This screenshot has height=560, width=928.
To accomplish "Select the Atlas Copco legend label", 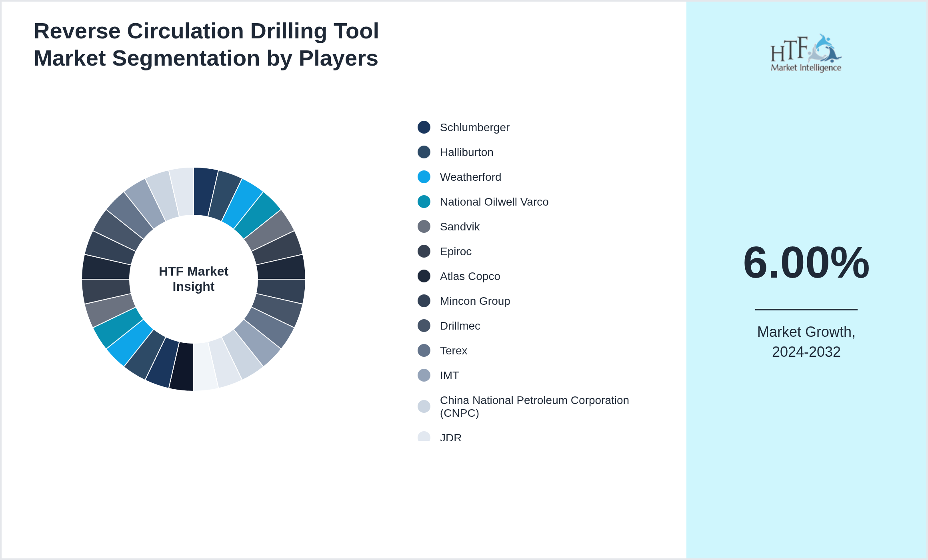I will 470,276.
